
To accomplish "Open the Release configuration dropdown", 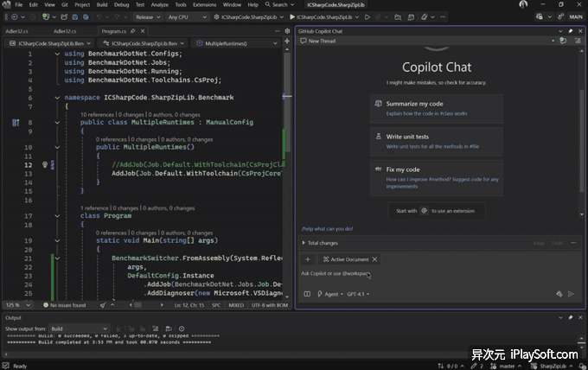I will pyautogui.click(x=148, y=16).
